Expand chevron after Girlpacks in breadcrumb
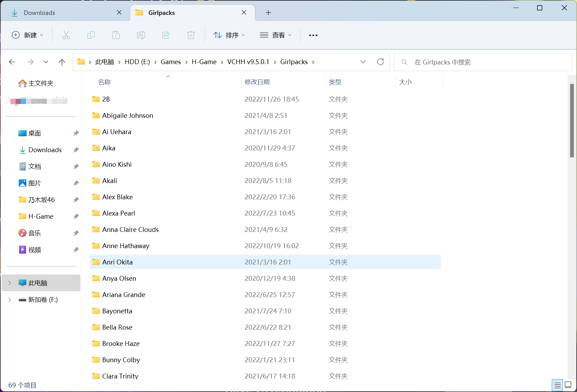The height and width of the screenshot is (392, 577). [313, 62]
